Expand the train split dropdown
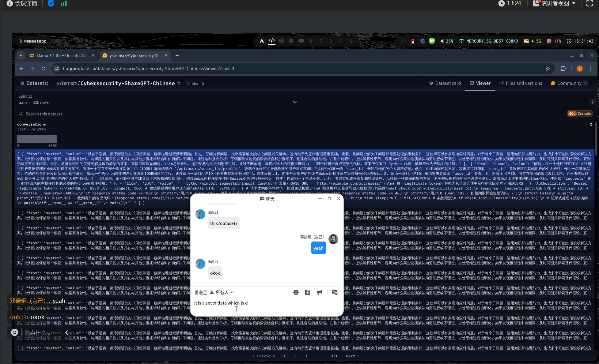Viewport: 599px width, 364px height. pos(158,99)
